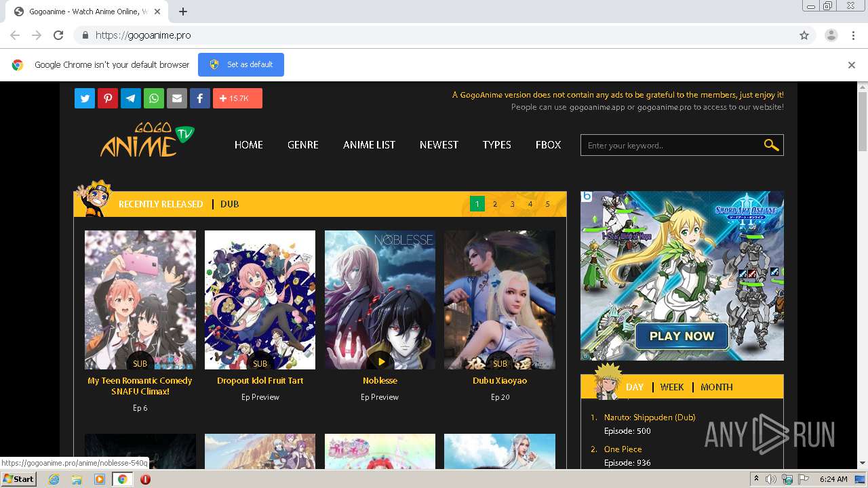Click the 'Dubu Xiaoyao' title link
This screenshot has width=868, height=488.
coord(500,380)
